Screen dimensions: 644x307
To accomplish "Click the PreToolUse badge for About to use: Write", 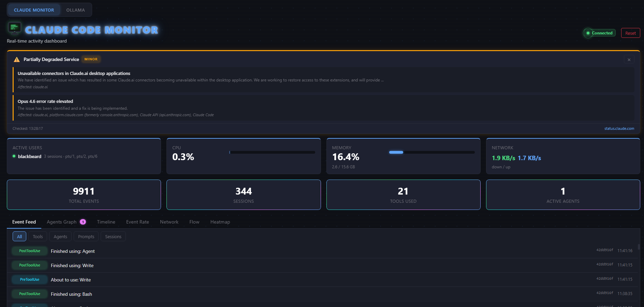I will (30, 279).
